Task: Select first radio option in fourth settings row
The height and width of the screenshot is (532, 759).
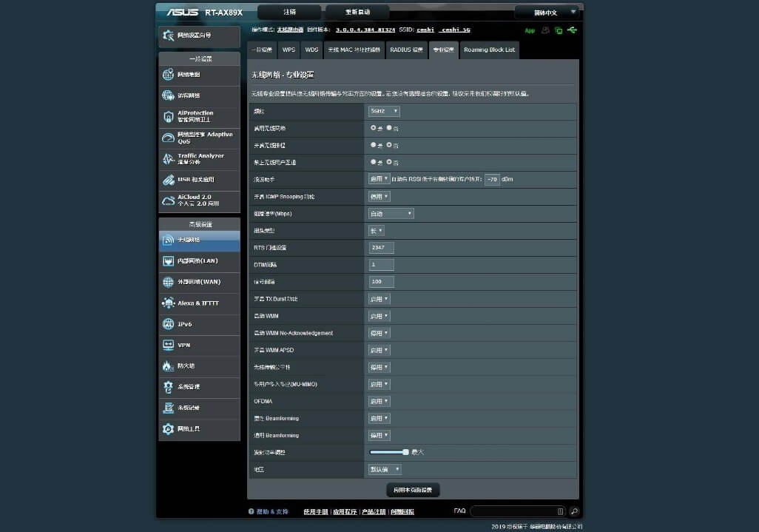Action: [374, 162]
